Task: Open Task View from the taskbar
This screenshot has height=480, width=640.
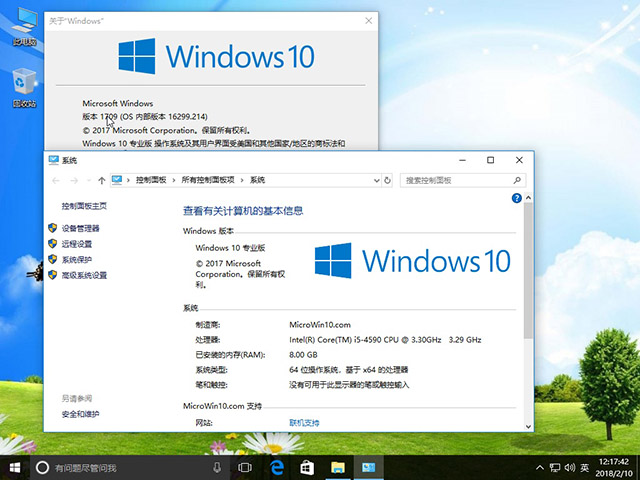Action: tap(245, 468)
